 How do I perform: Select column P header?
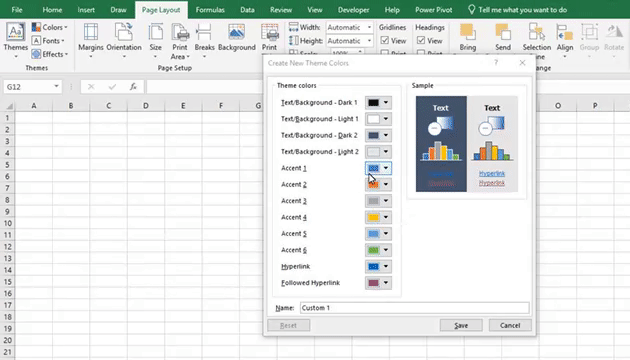(595, 106)
